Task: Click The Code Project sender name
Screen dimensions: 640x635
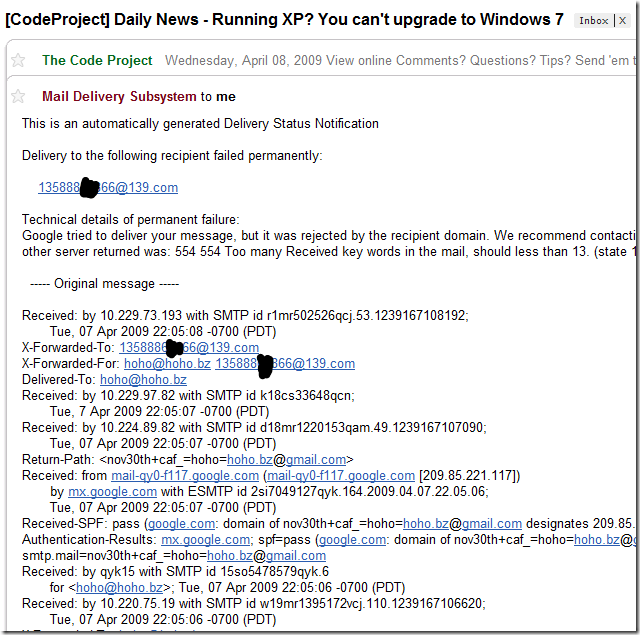Action: 97,60
